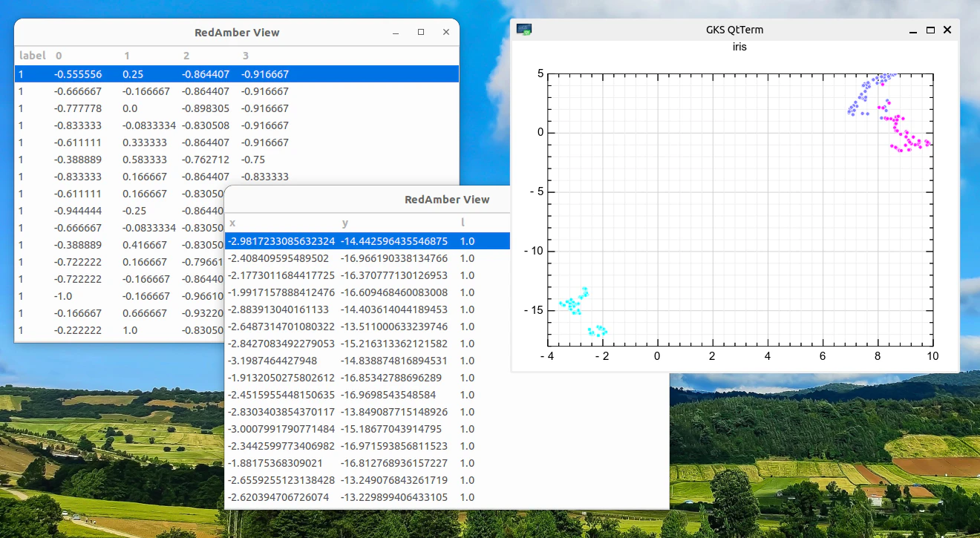
Task: Click x value -2.408409595489502
Action: point(278,258)
